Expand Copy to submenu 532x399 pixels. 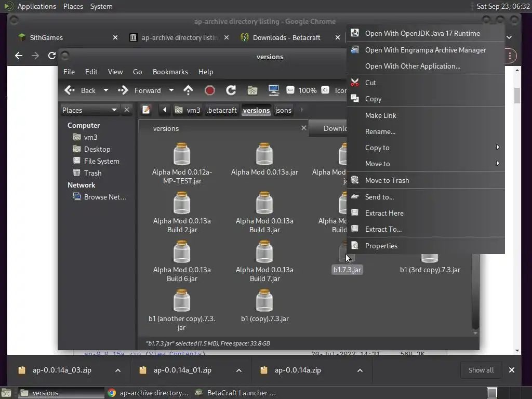[425, 148]
